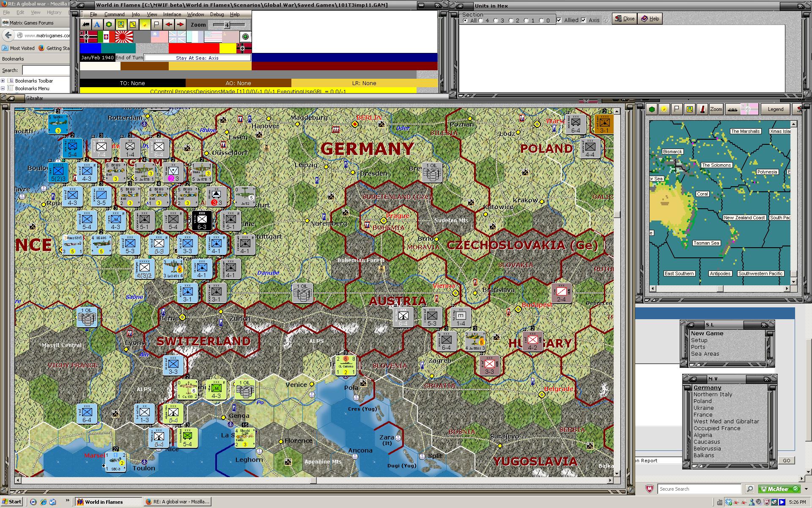Click the sun icon in minimap toolbar

tap(664, 109)
